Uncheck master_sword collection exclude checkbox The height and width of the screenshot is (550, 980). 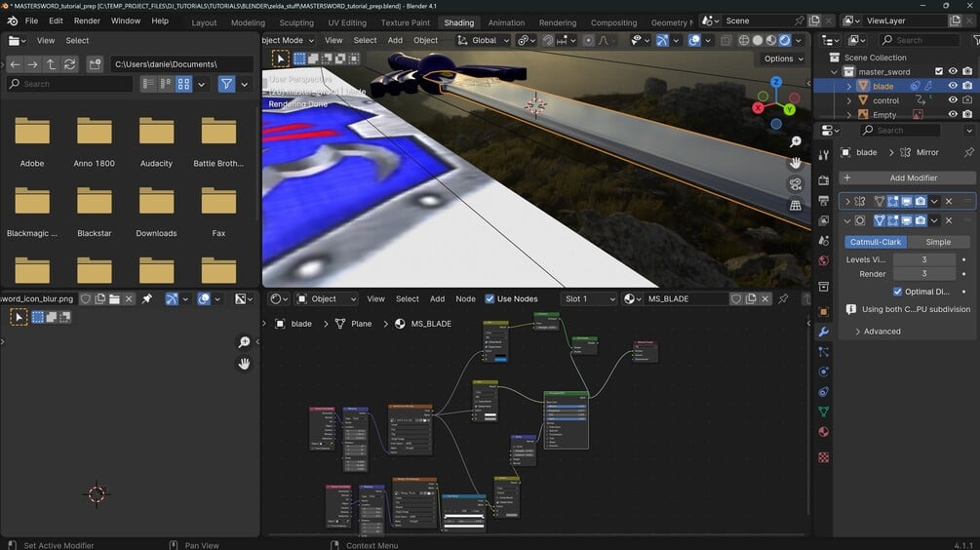(x=939, y=71)
